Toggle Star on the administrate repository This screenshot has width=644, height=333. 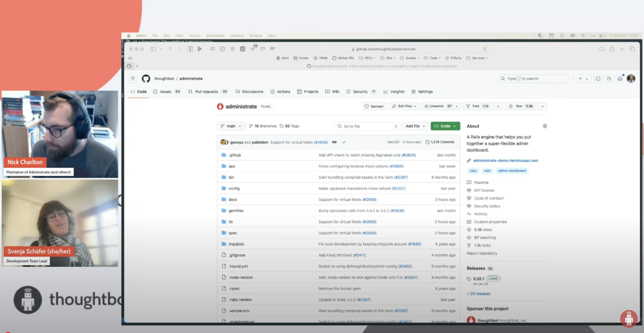pos(521,106)
